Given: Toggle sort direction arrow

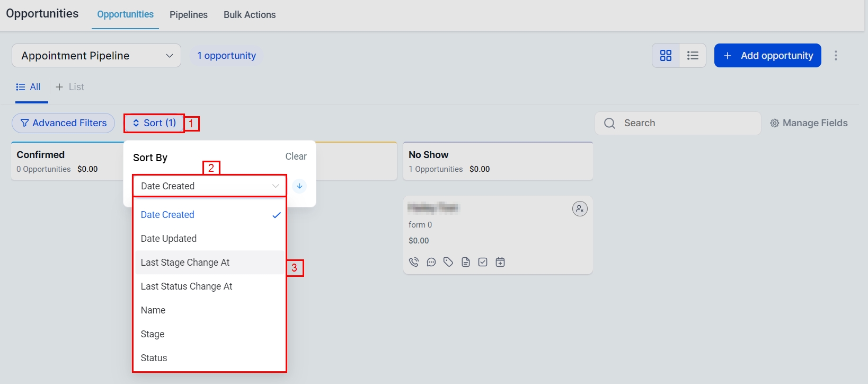Looking at the screenshot, I should click(299, 186).
